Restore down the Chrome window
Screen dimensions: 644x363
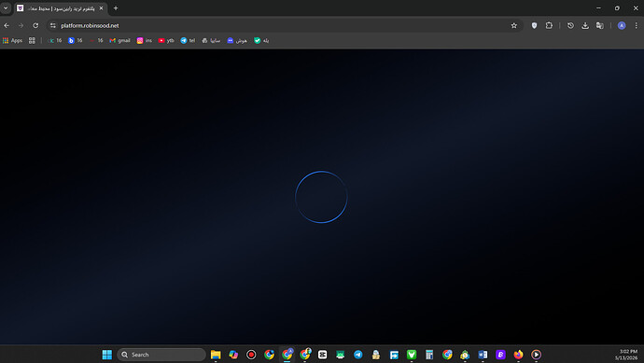click(x=617, y=8)
